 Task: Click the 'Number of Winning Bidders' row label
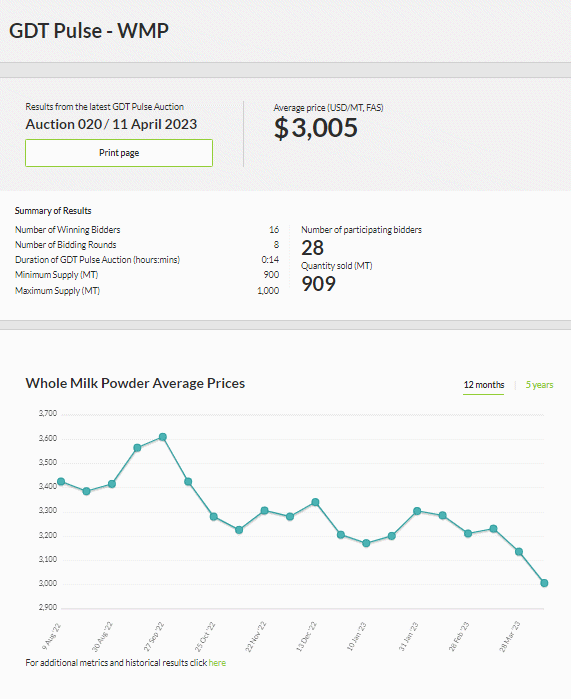coord(68,230)
